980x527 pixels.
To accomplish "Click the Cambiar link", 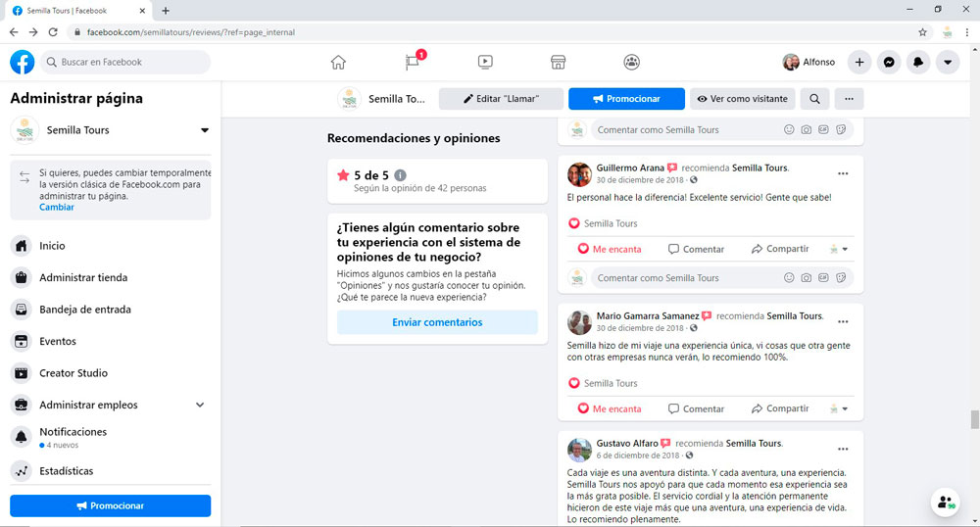I will (56, 208).
